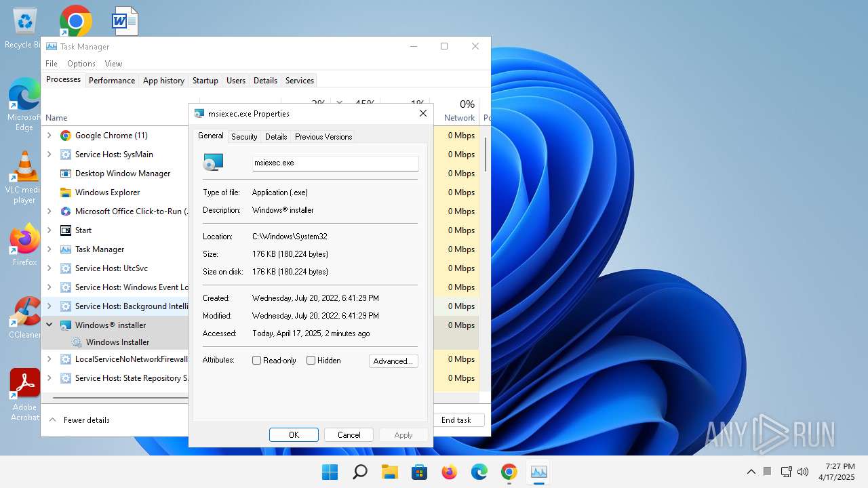
Task: Switch to the Startup tab
Action: tap(205, 80)
